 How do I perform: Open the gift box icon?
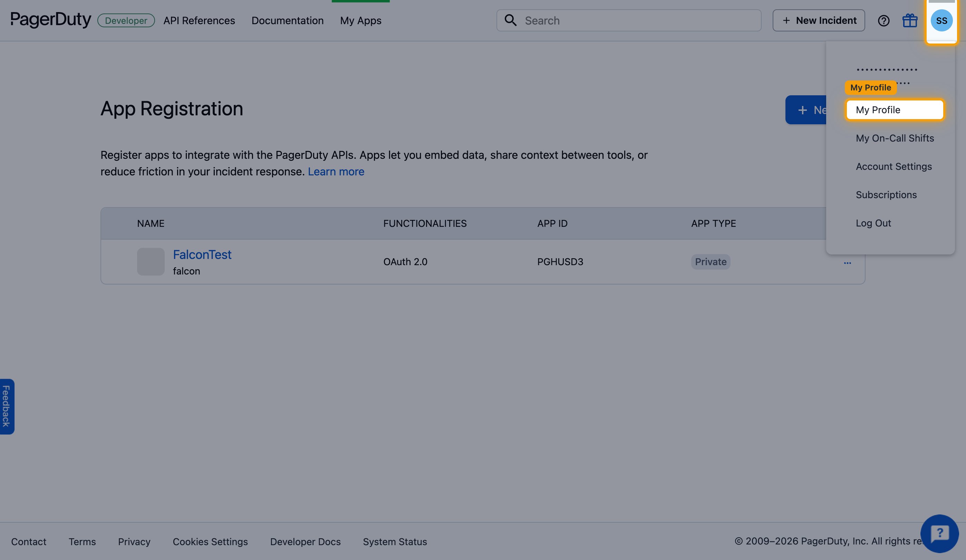910,21
